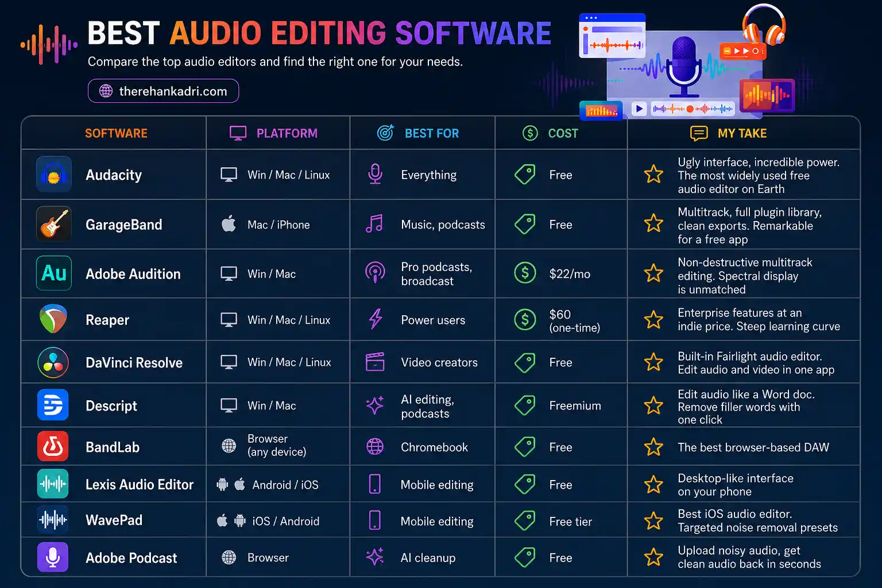Click the Lexis Audio Editor name
Screen dimensions: 882x588
140,485
